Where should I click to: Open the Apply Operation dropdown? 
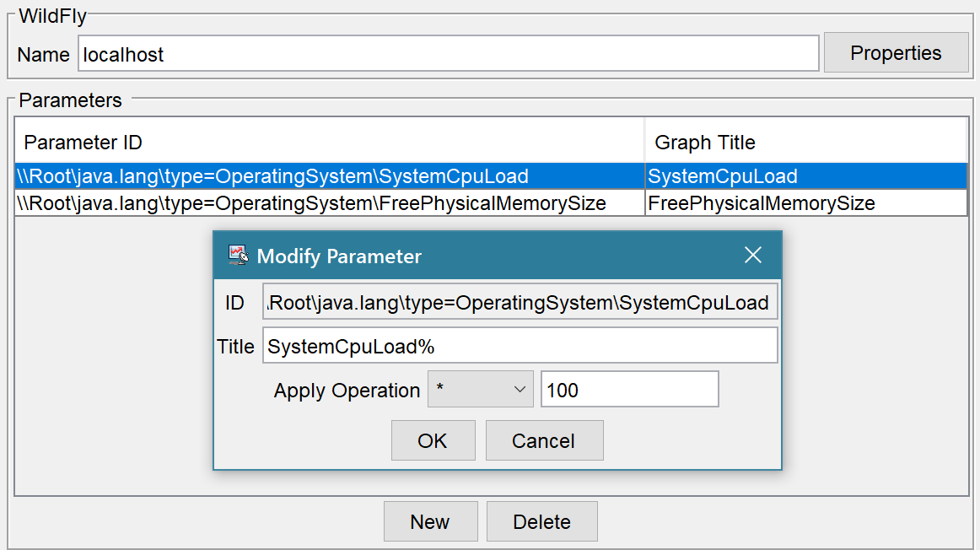coord(480,390)
